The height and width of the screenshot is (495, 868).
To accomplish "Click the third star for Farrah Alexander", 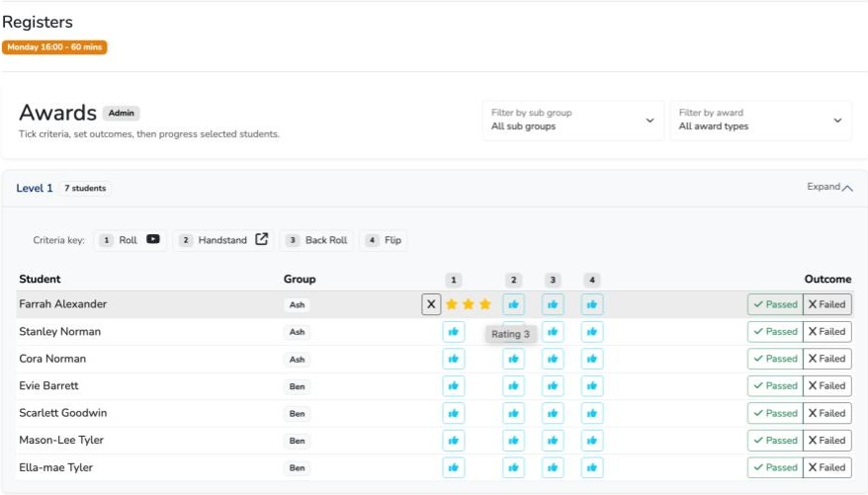I will pos(484,304).
